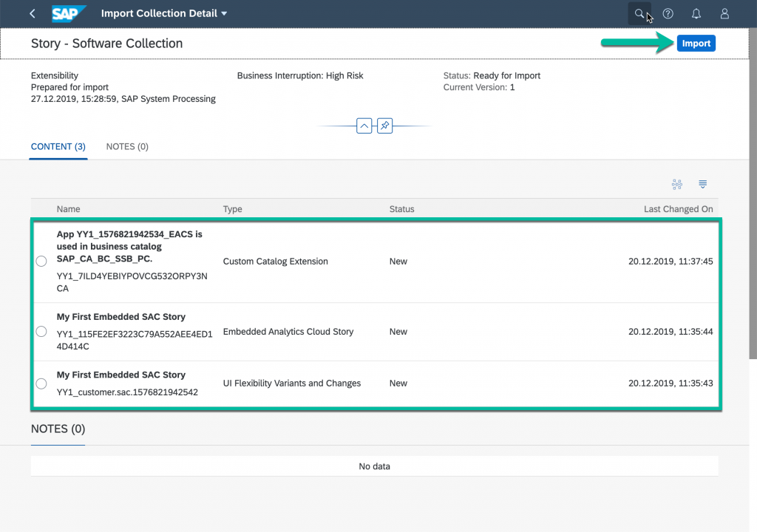Viewport: 757px width, 532px height.
Task: Click the 'Story - Software Collection' title
Action: tap(106, 44)
